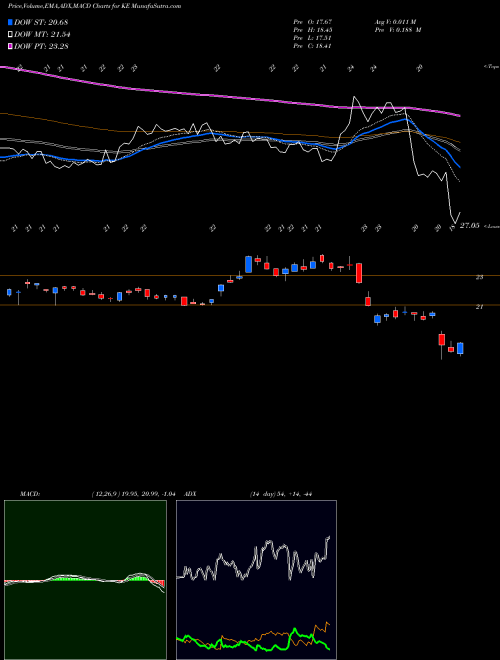Select the 'DOW MT: 21.54' legend text
Image resolution: width=500 pixels, height=660 pixels.
(42, 35)
